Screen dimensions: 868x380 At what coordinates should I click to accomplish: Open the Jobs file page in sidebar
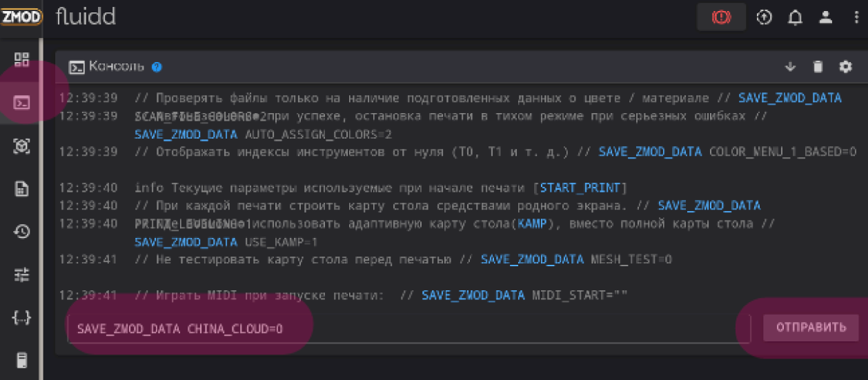pos(21,189)
